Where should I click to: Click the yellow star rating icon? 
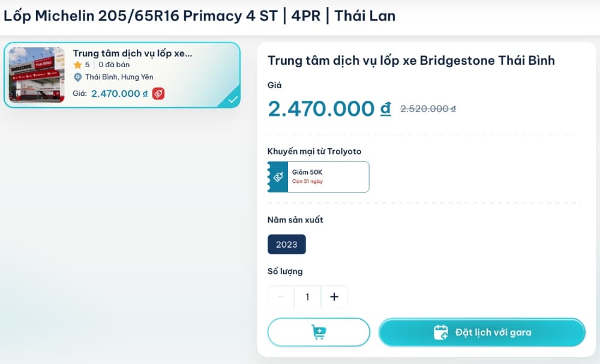(x=77, y=65)
